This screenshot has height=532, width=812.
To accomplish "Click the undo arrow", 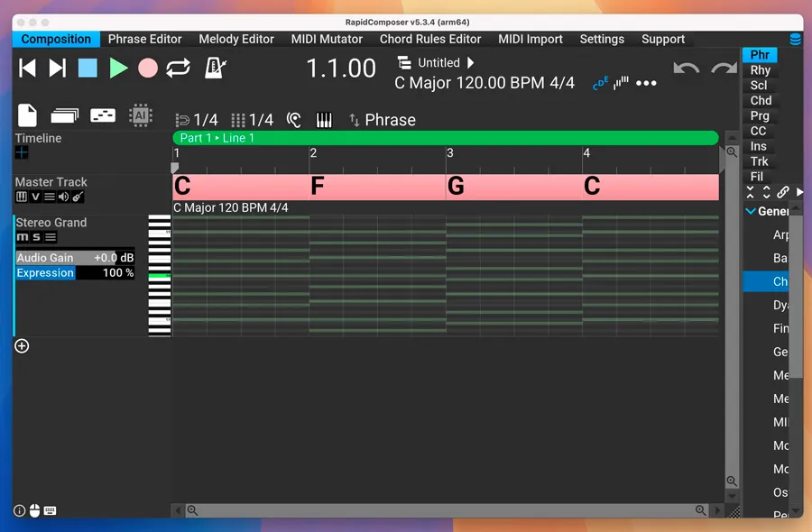I will tap(687, 69).
